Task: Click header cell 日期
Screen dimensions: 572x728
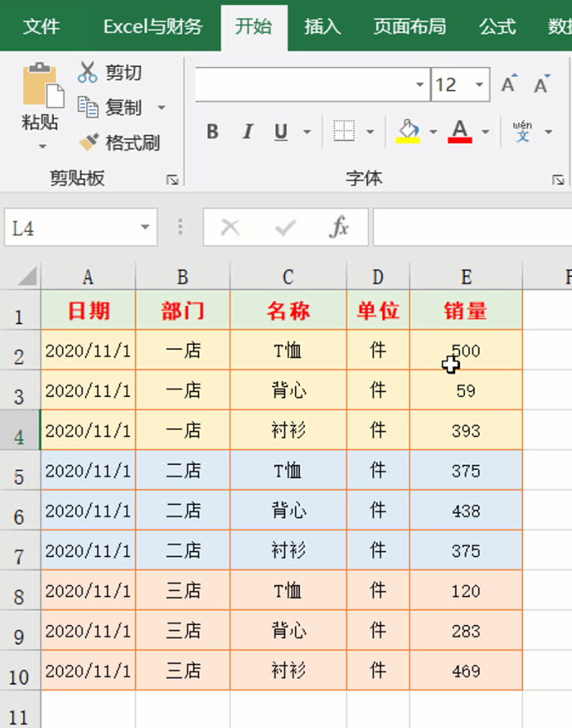Action: [88, 310]
